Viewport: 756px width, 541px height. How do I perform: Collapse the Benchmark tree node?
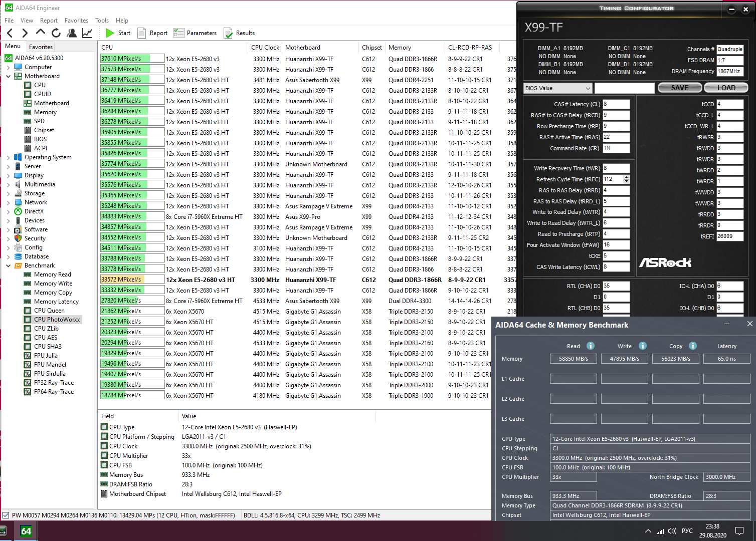[8, 265]
